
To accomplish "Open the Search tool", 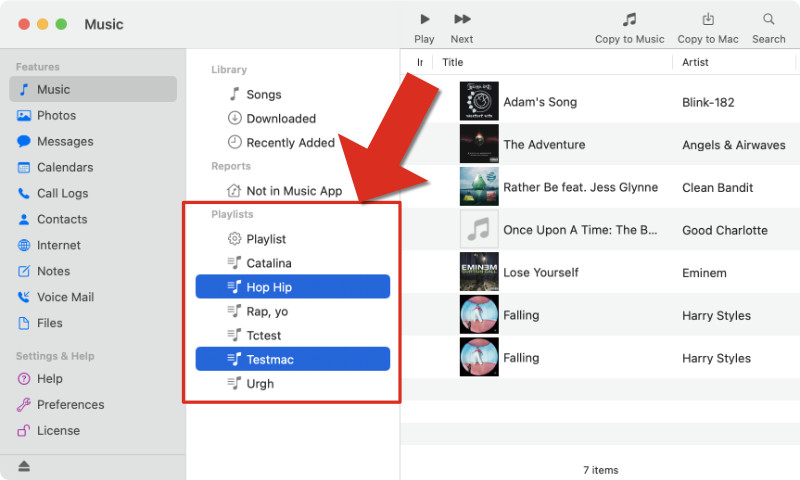I will pyautogui.click(x=768, y=28).
